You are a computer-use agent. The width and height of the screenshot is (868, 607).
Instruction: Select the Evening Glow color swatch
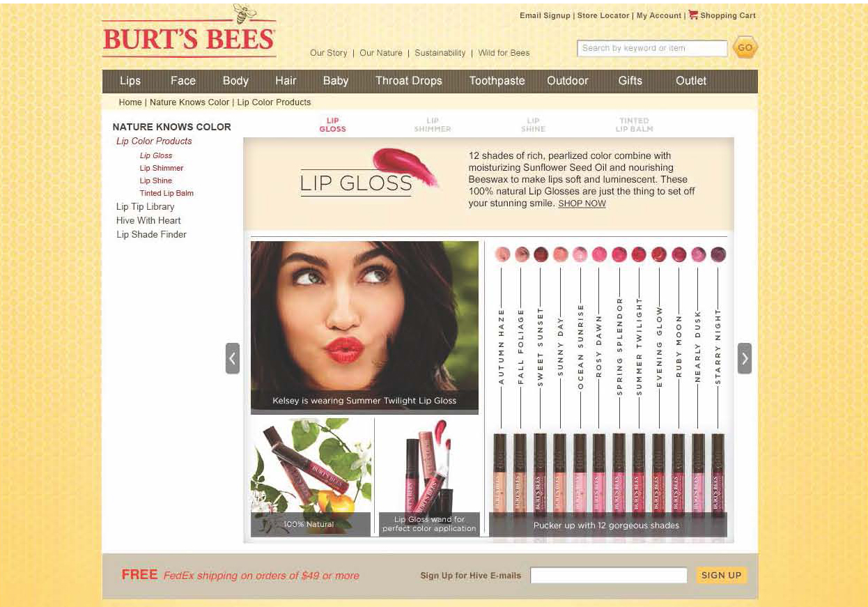point(659,254)
